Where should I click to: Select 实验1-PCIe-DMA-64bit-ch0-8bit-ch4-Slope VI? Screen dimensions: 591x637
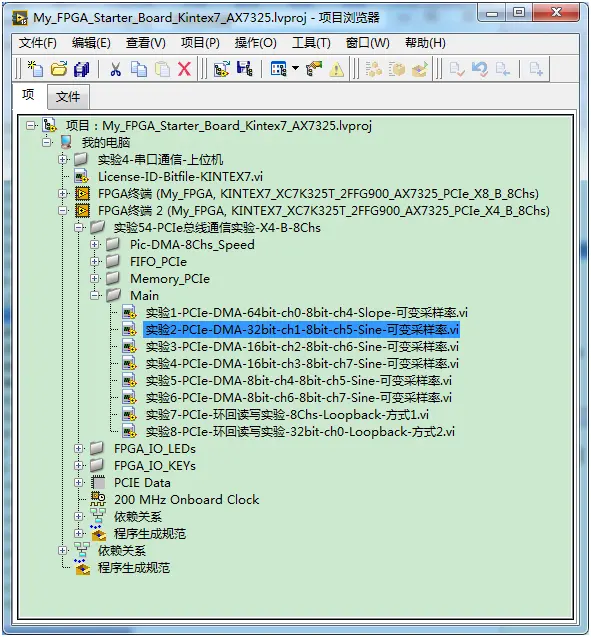[307, 312]
